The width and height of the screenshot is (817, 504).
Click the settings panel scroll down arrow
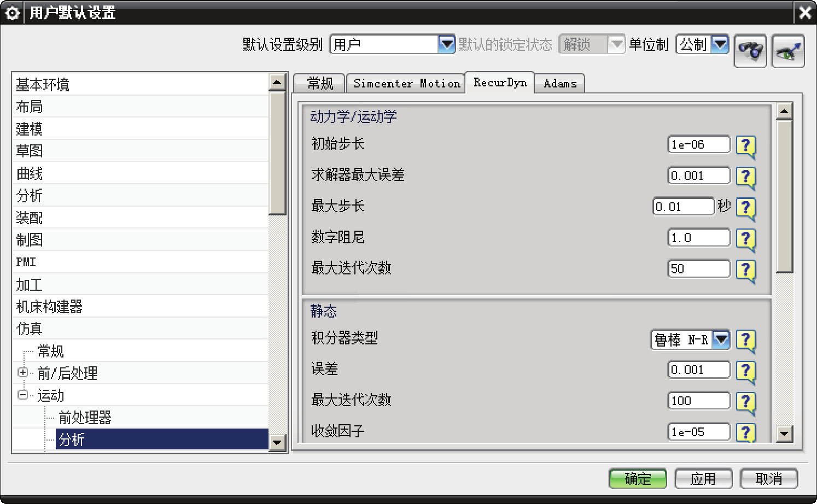(784, 434)
